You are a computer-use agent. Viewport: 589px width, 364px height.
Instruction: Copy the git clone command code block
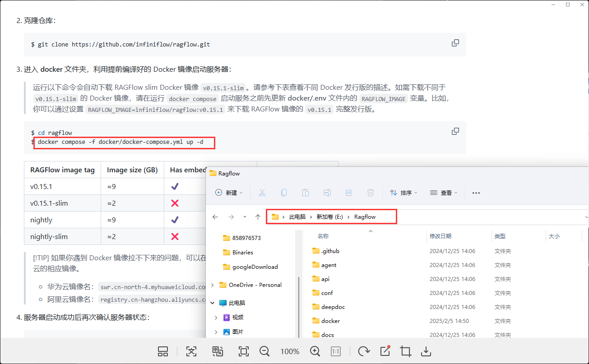point(455,43)
